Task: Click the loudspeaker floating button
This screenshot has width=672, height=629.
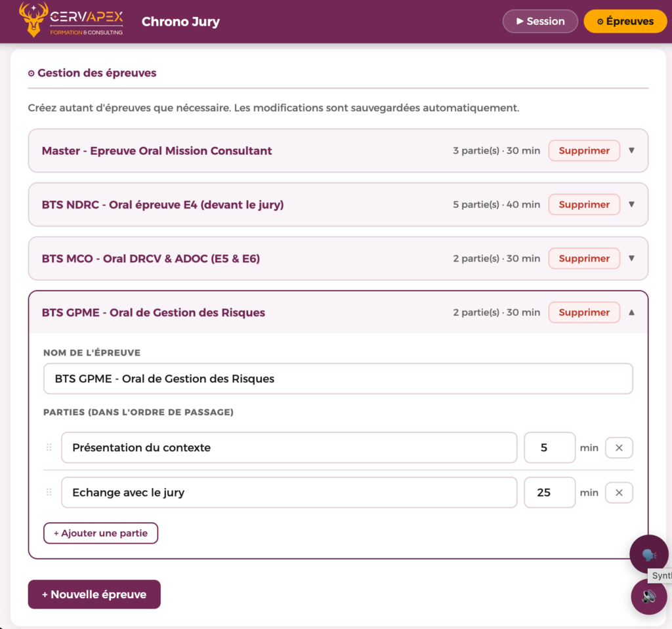Action: click(x=648, y=596)
